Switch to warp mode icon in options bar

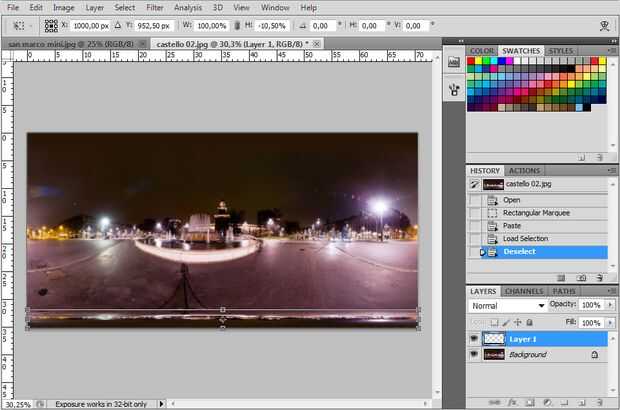[x=604, y=26]
